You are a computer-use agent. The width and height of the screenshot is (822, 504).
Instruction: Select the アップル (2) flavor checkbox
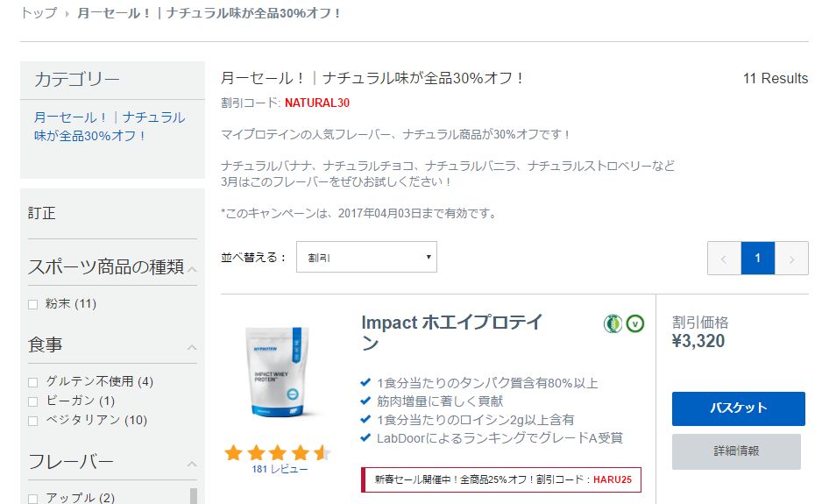33,499
